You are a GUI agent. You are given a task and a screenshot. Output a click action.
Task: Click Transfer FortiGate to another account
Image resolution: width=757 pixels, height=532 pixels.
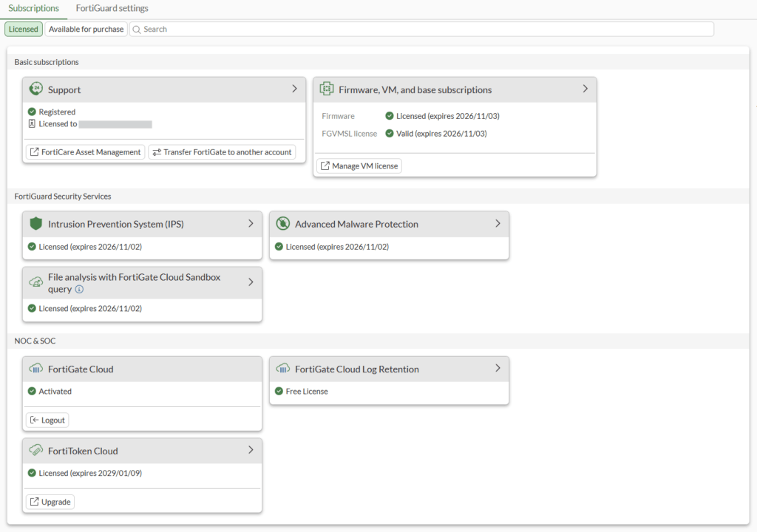(222, 152)
